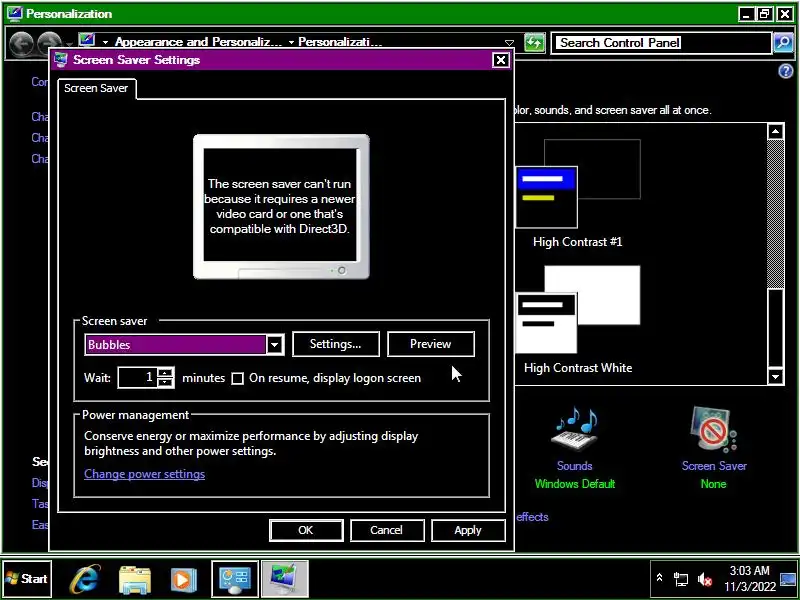Open the Control Panel help icon

click(785, 71)
